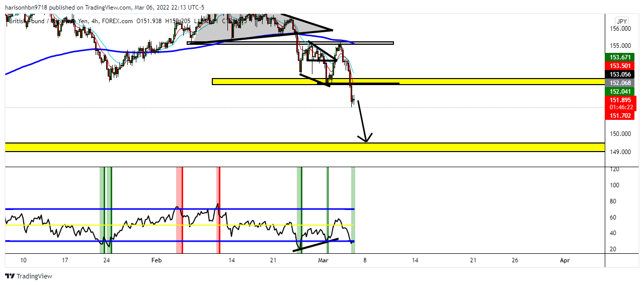Click the Mar label on time axis

pos(324,260)
